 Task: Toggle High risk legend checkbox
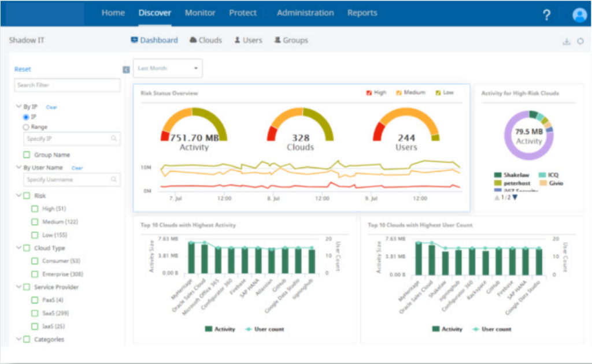pos(369,93)
